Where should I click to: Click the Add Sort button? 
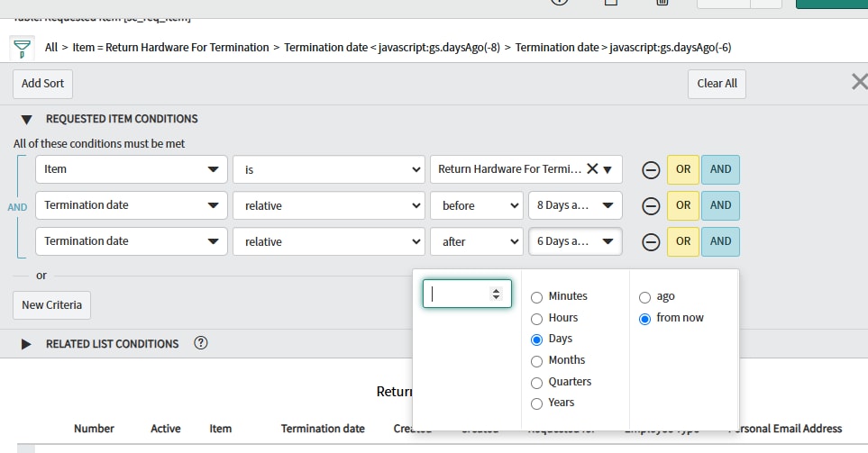pos(42,83)
